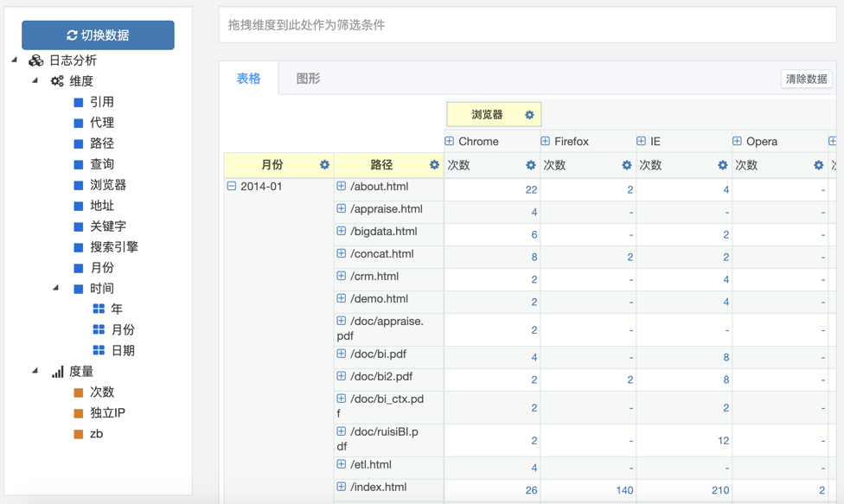Click gear icon in Chrome 次数 column
This screenshot has width=844, height=504.
point(530,165)
